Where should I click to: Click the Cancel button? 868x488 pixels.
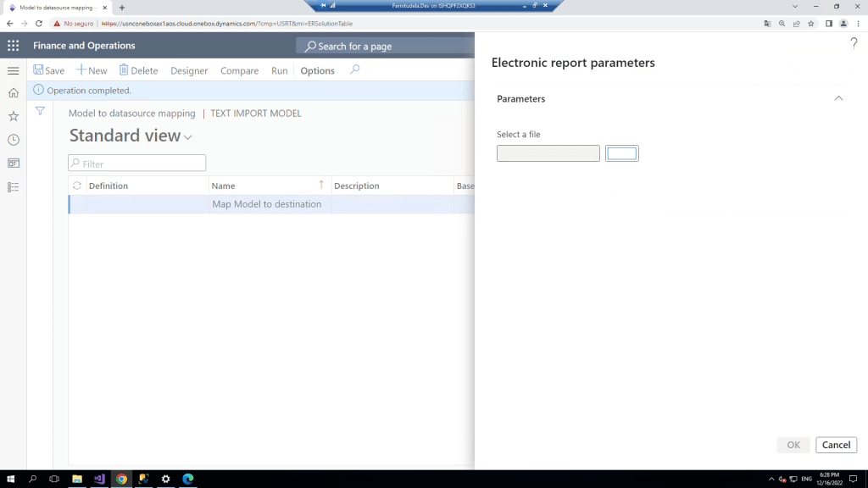point(836,445)
